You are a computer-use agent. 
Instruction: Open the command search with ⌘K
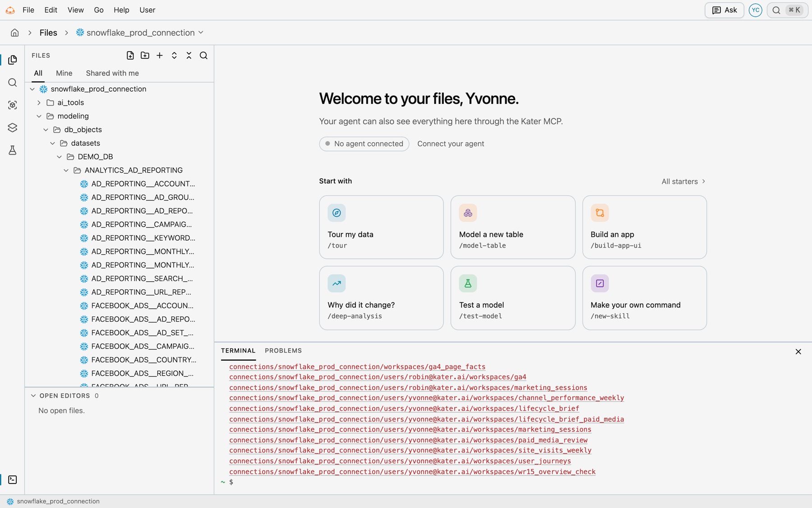pyautogui.click(x=787, y=10)
